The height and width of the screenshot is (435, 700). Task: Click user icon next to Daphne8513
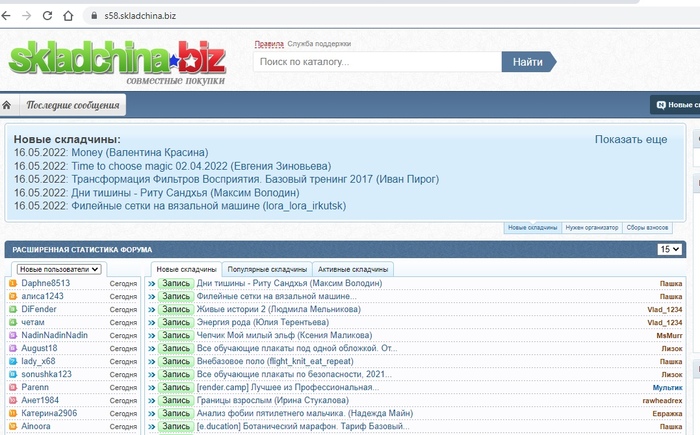pyautogui.click(x=13, y=284)
